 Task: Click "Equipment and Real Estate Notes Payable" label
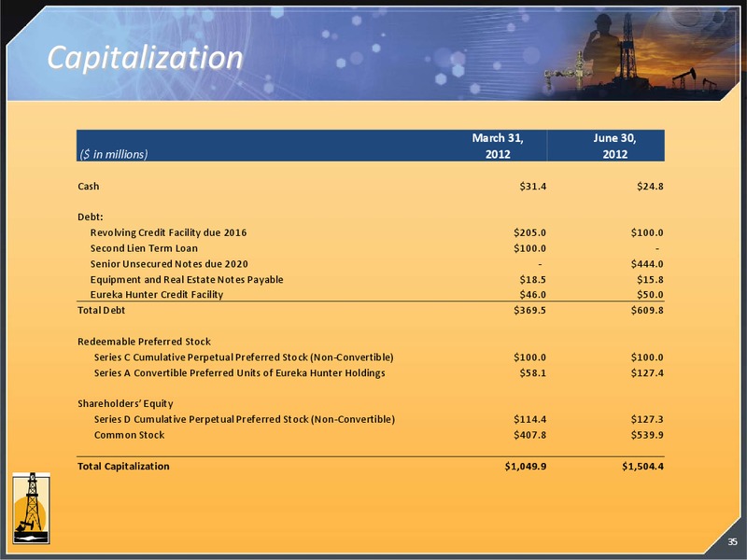coord(187,279)
